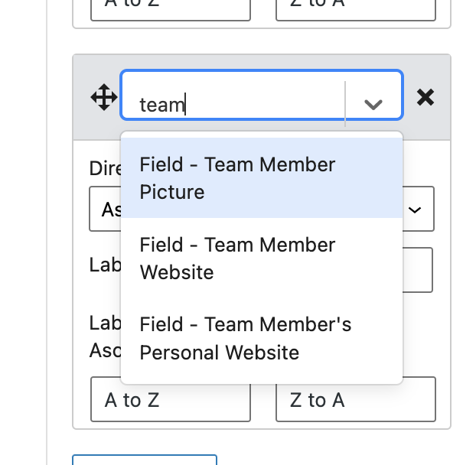Click the 'Dire' direction label text
The height and width of the screenshot is (465, 476).
coord(105,168)
